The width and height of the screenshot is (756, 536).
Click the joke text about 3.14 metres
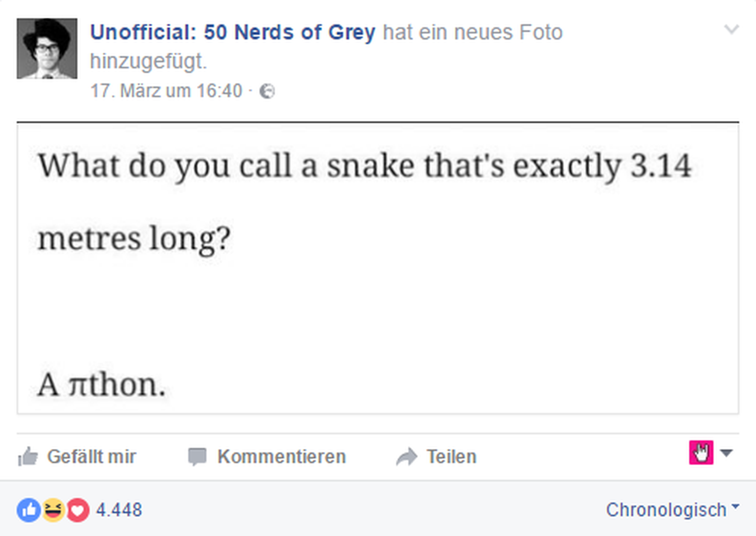tap(364, 165)
